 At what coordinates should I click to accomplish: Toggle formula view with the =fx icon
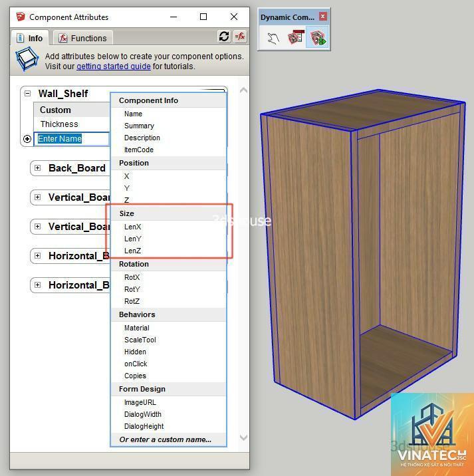pos(240,37)
